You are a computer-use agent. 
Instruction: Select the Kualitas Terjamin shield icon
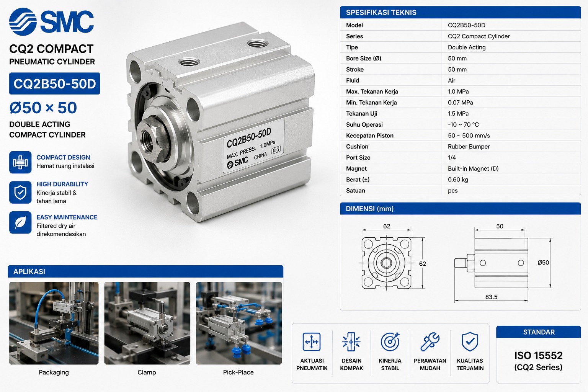(470, 341)
